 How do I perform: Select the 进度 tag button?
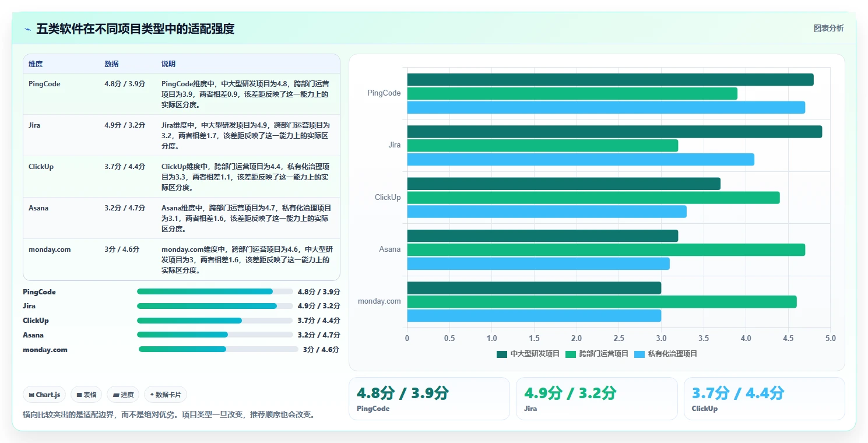click(123, 395)
